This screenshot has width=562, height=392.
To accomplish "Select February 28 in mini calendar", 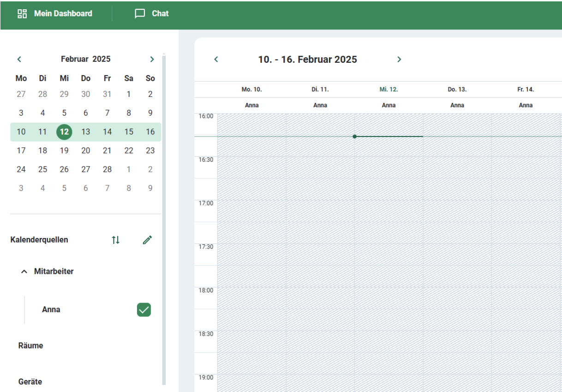I will tap(107, 169).
